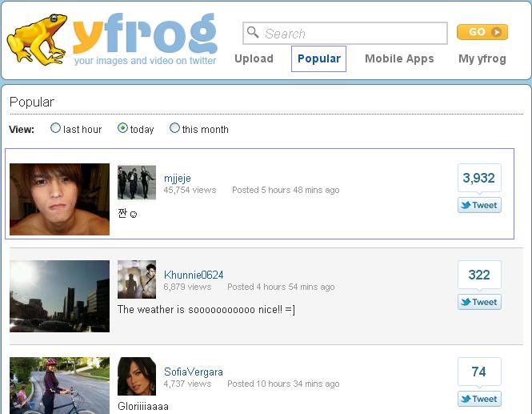Click 'The weather is sooooooooooo nice!!' caption

pyautogui.click(x=206, y=309)
